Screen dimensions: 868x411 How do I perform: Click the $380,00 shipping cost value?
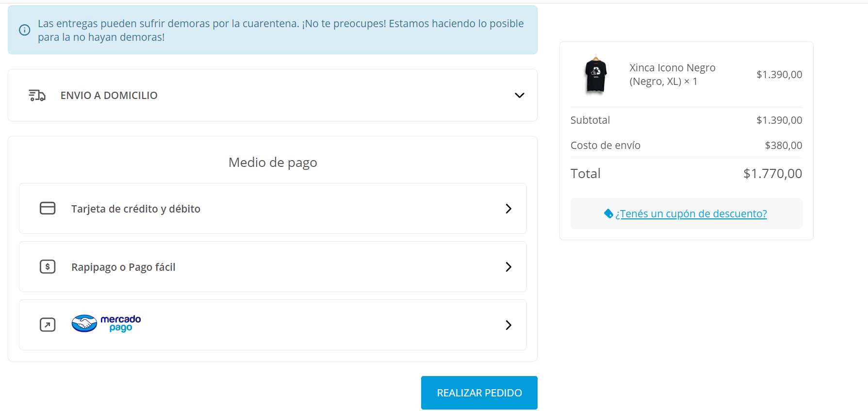click(784, 145)
